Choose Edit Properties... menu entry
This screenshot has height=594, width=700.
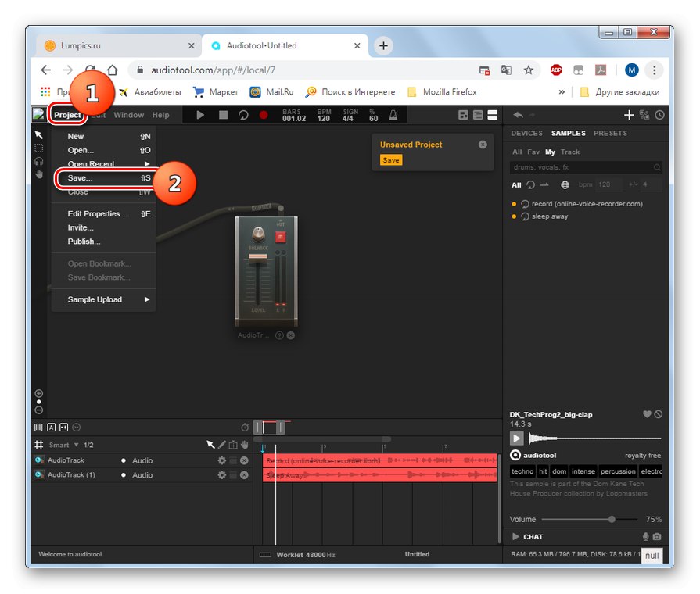[x=104, y=214]
